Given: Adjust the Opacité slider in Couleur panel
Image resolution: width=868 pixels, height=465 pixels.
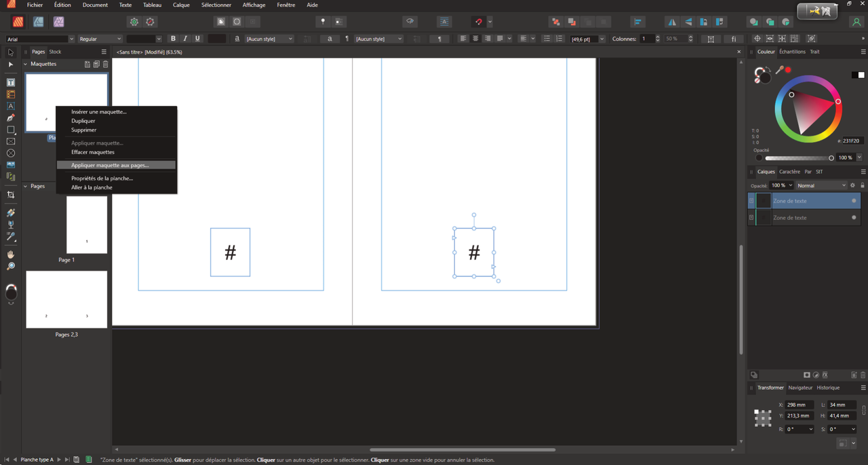Looking at the screenshot, I should point(799,158).
